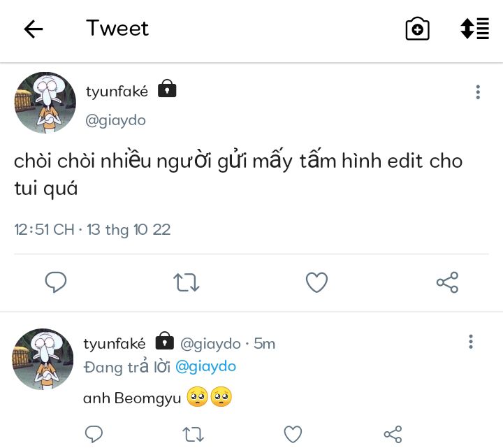
Task: Open tyunfaké display name on main tweet
Action: coord(117,91)
